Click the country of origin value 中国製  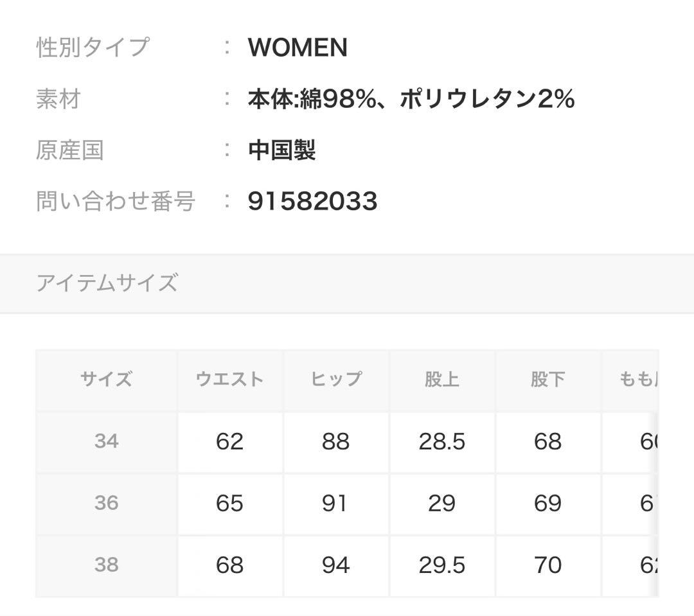(281, 151)
